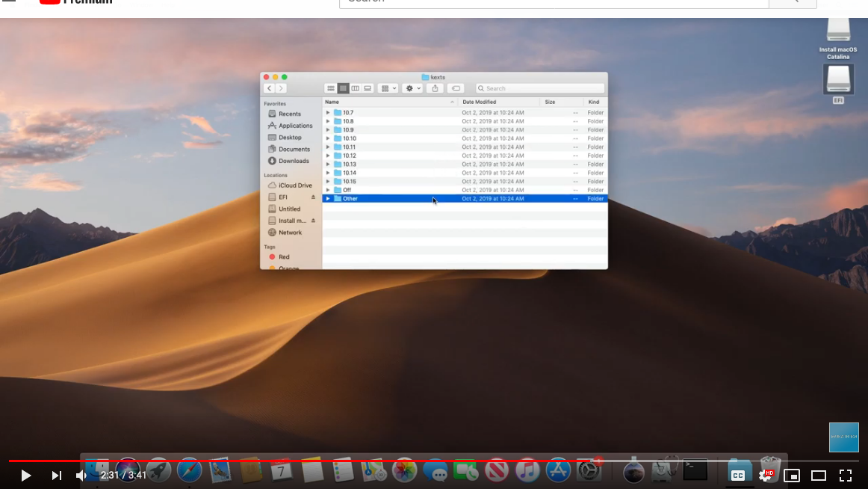This screenshot has width=868, height=489.
Task: Click the Music icon in the dock
Action: (x=527, y=471)
